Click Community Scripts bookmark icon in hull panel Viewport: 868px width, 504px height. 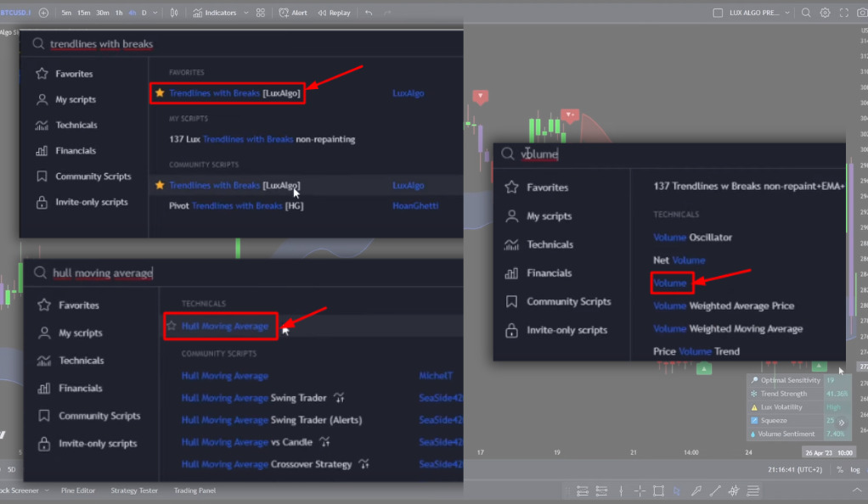tap(43, 416)
